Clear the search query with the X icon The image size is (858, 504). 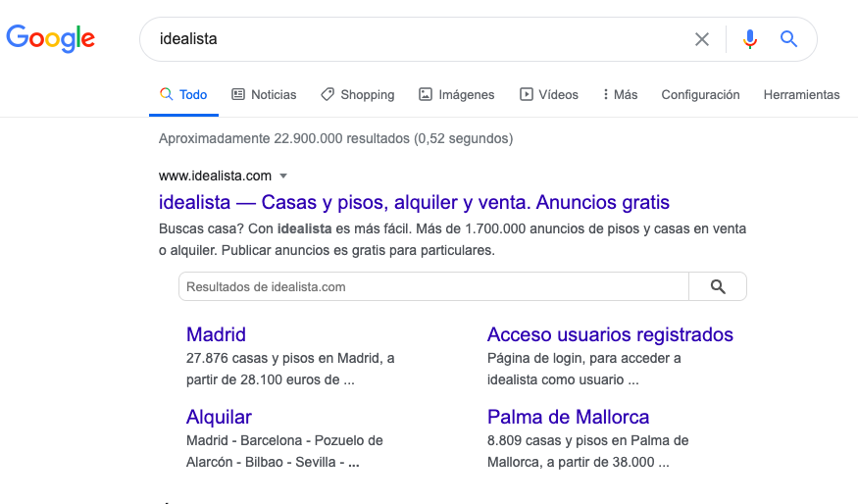[701, 39]
